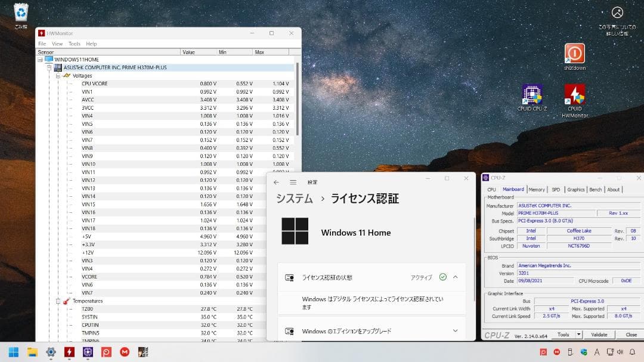
Task: Collapse the WINDOWS11HOME root node
Action: pos(41,60)
